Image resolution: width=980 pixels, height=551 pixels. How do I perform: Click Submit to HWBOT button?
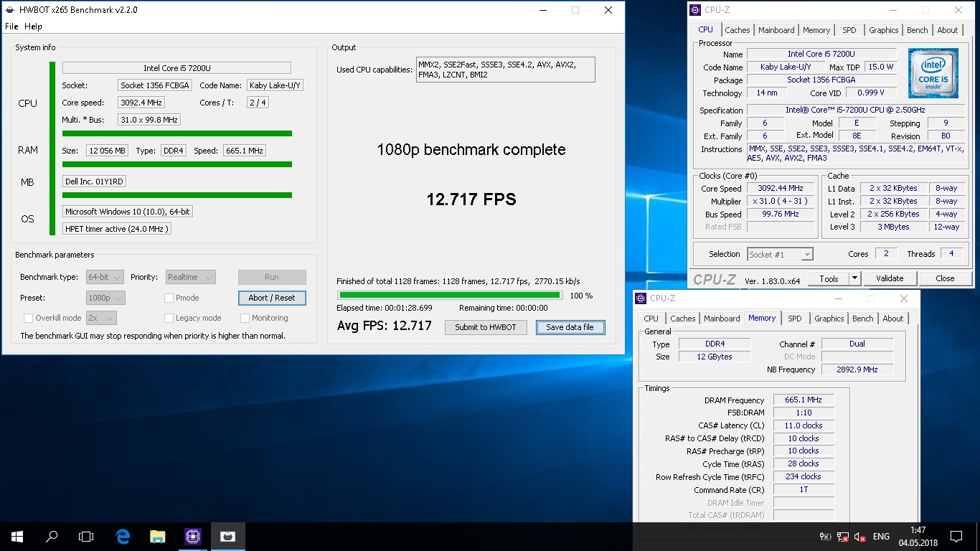click(x=486, y=327)
